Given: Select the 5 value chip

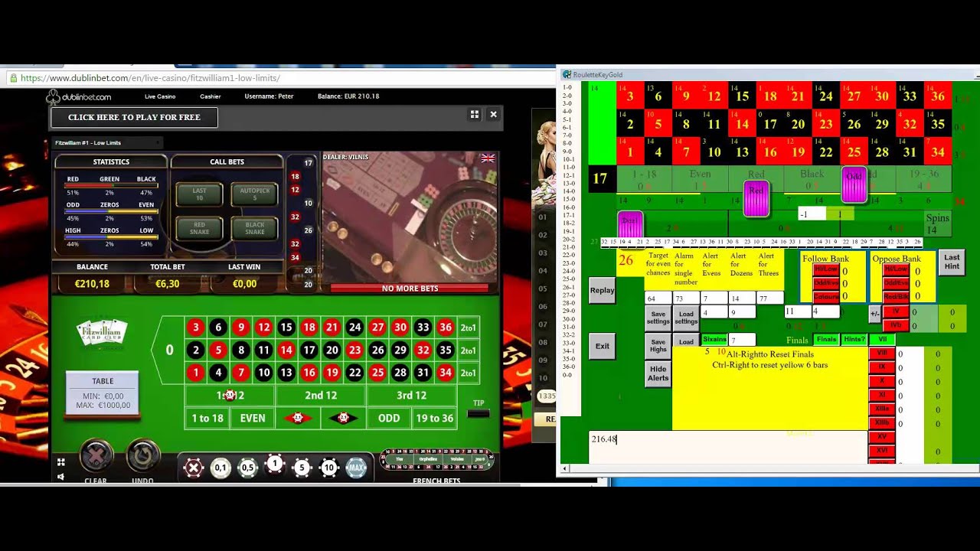Looking at the screenshot, I should tap(302, 468).
